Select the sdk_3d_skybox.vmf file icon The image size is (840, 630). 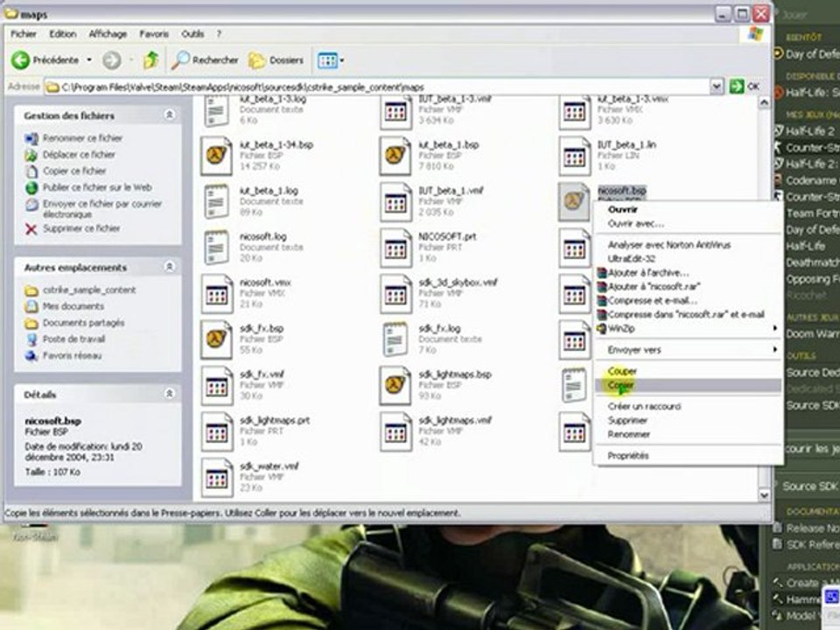click(x=395, y=294)
